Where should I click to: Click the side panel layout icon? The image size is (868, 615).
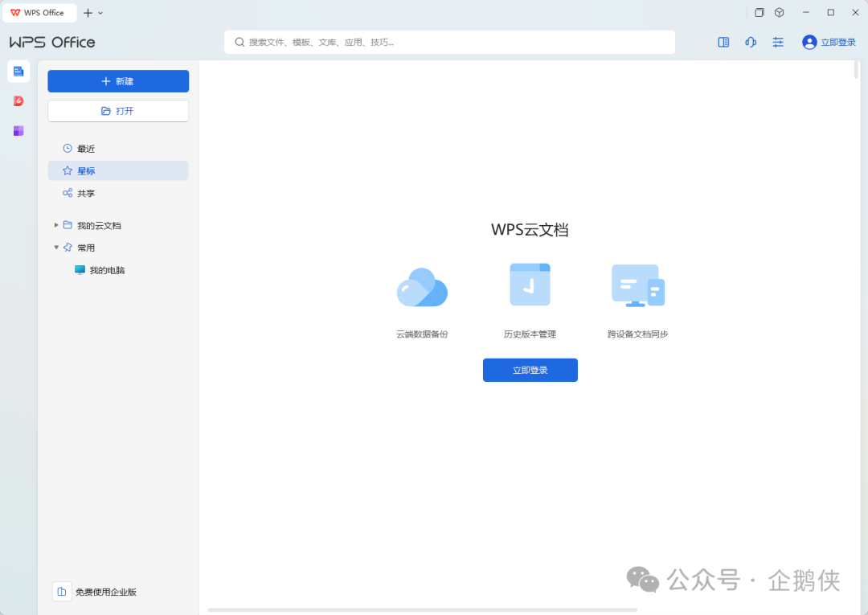(x=723, y=43)
